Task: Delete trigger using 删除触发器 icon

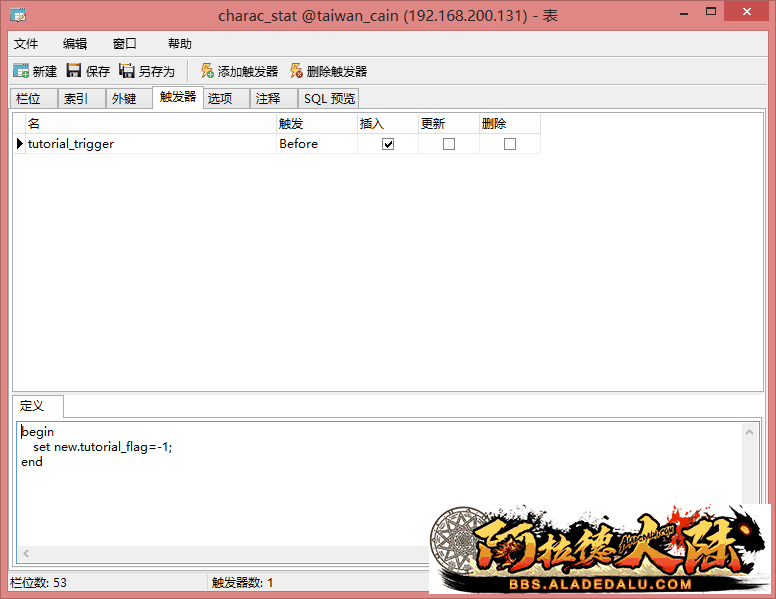Action: [296, 71]
